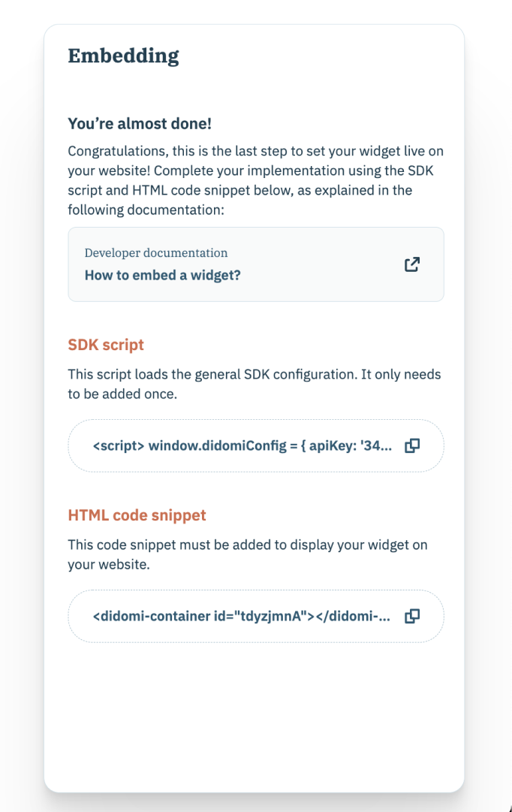
Task: Click the orange 'SDK script' heading
Action: tap(106, 344)
